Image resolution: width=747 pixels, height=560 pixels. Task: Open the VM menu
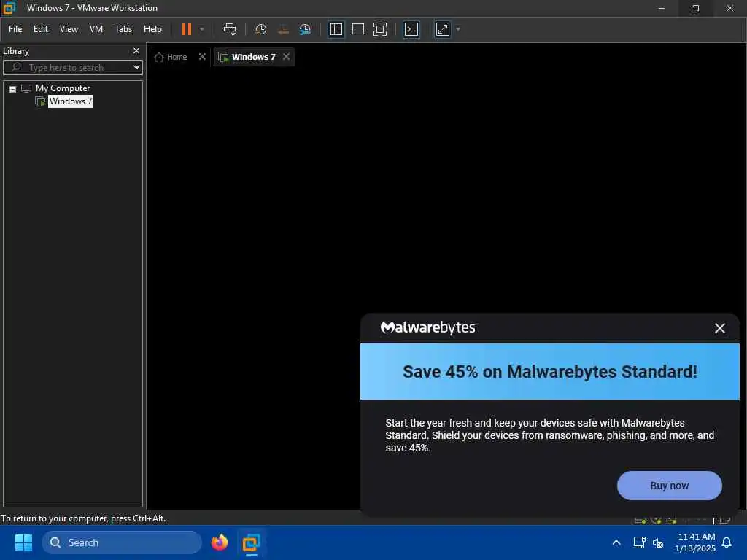pos(96,29)
